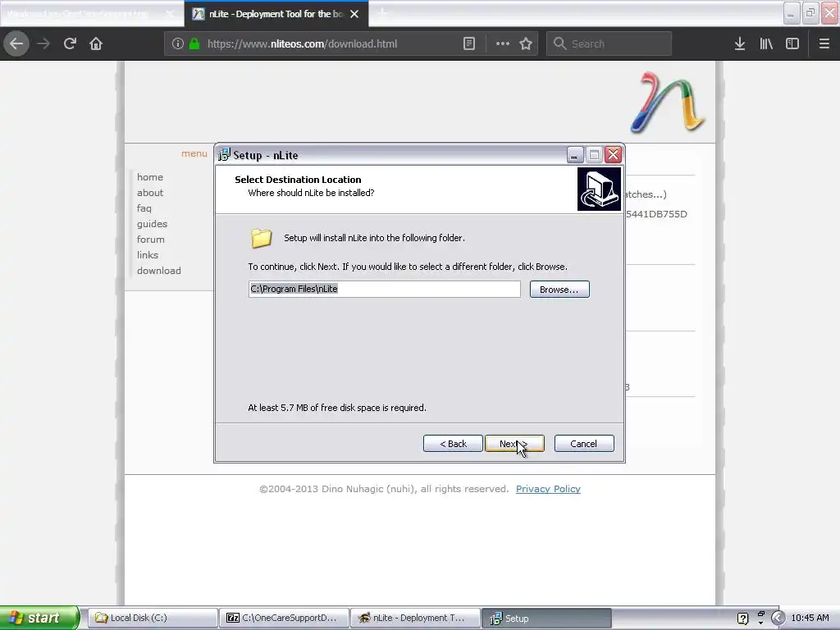Open the guides menu link
Viewport: 840px width, 630px height.
[x=152, y=224]
